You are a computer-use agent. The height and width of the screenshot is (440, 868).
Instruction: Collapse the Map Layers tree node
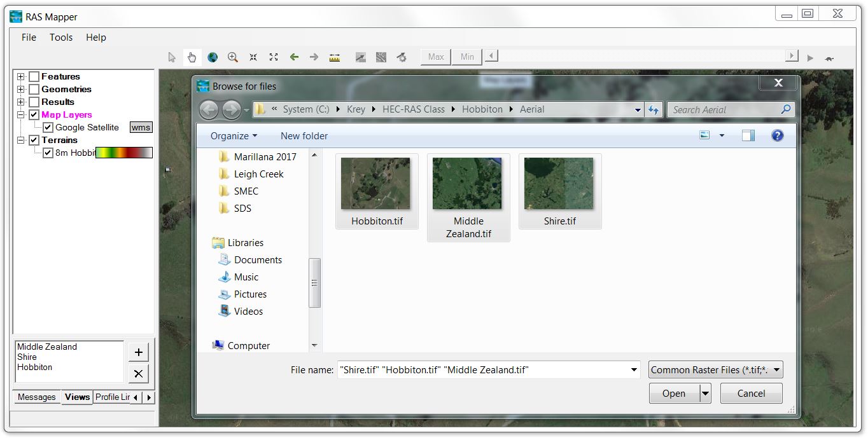click(x=21, y=114)
